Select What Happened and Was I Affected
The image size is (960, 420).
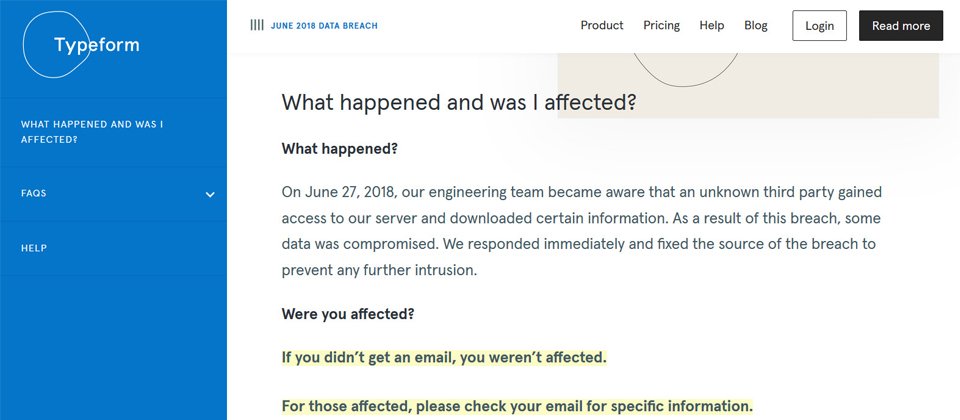pos(113,132)
